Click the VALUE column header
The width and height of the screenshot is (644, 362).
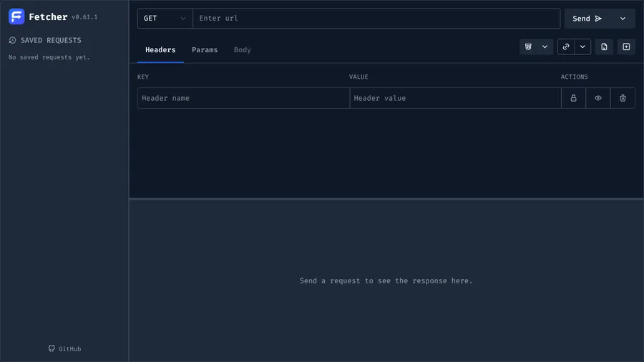point(358,77)
